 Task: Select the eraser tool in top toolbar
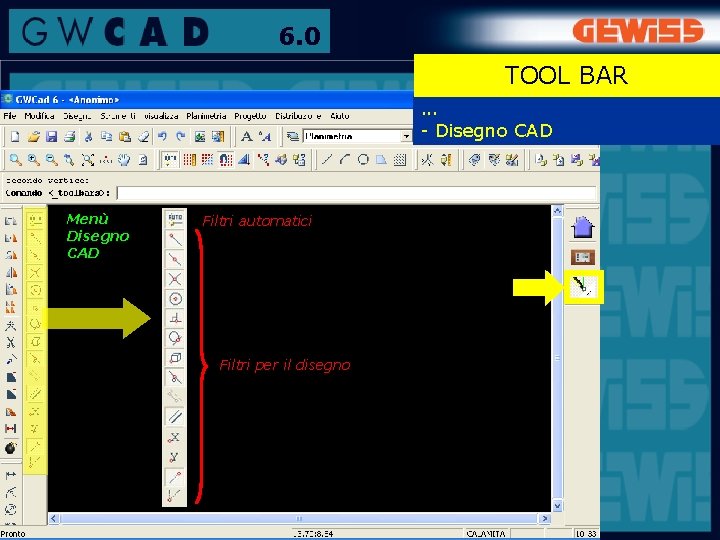tap(143, 136)
